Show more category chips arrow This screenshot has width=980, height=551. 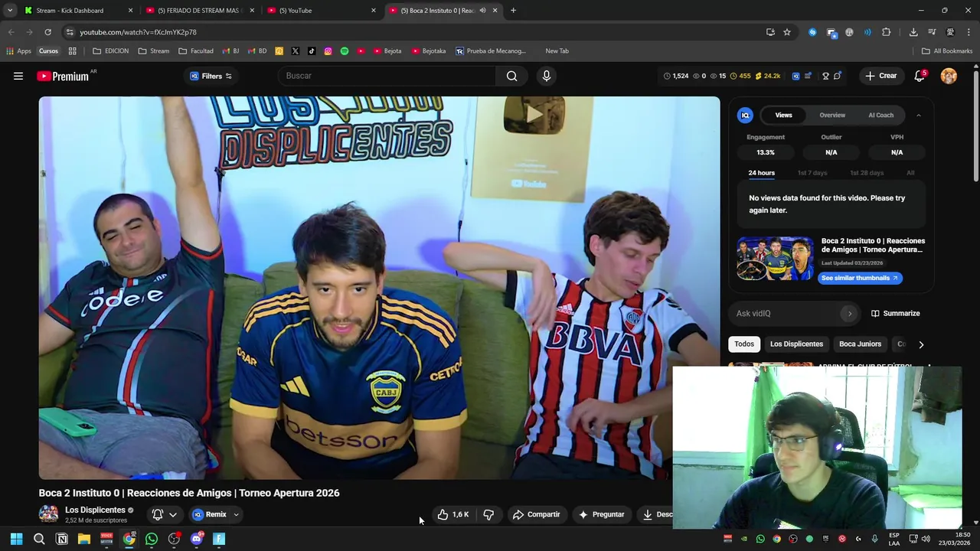[x=921, y=344]
